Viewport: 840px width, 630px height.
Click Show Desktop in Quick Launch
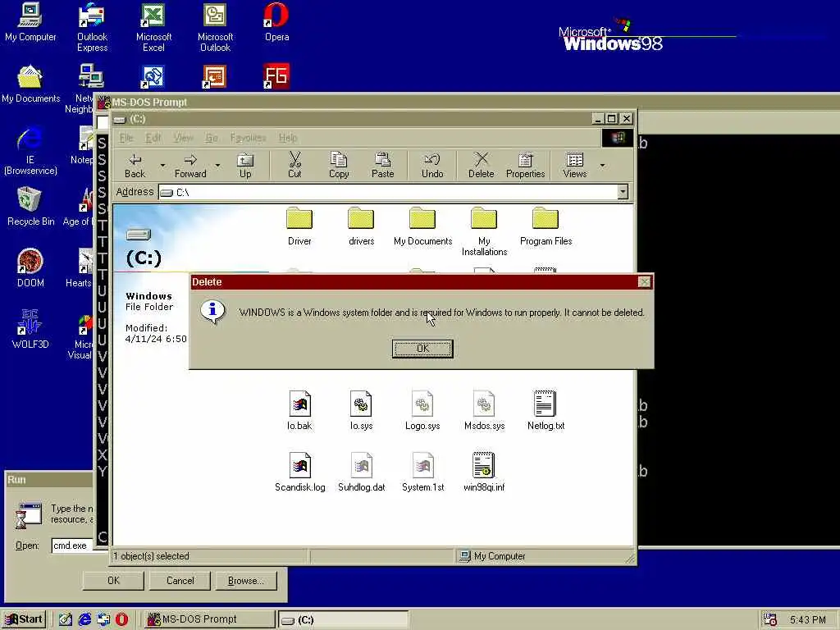click(66, 619)
